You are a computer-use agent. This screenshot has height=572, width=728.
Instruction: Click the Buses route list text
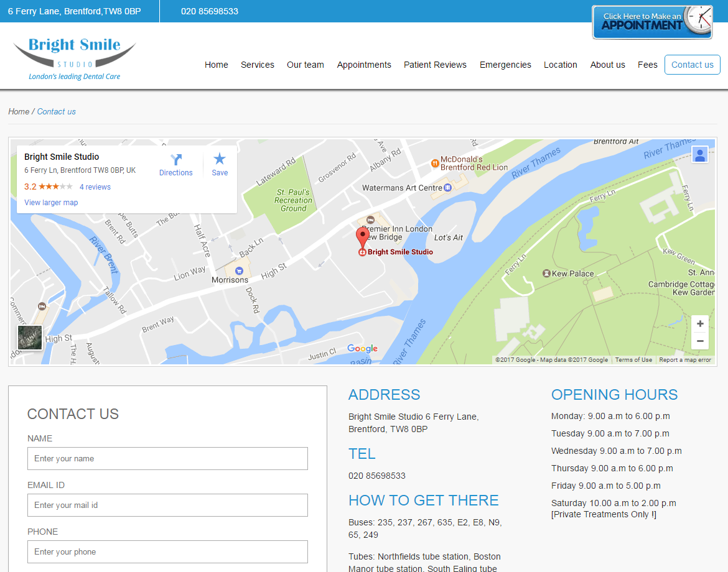click(425, 529)
